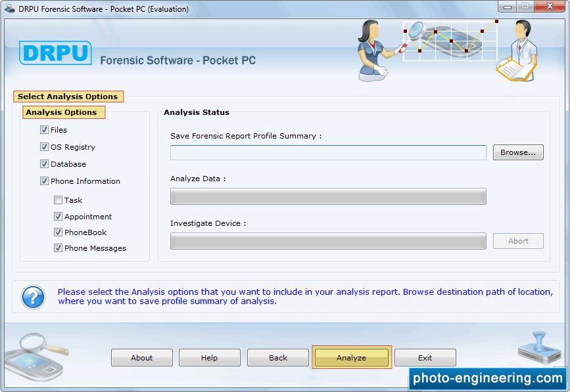Enable the Task checkbox

pos(58,200)
